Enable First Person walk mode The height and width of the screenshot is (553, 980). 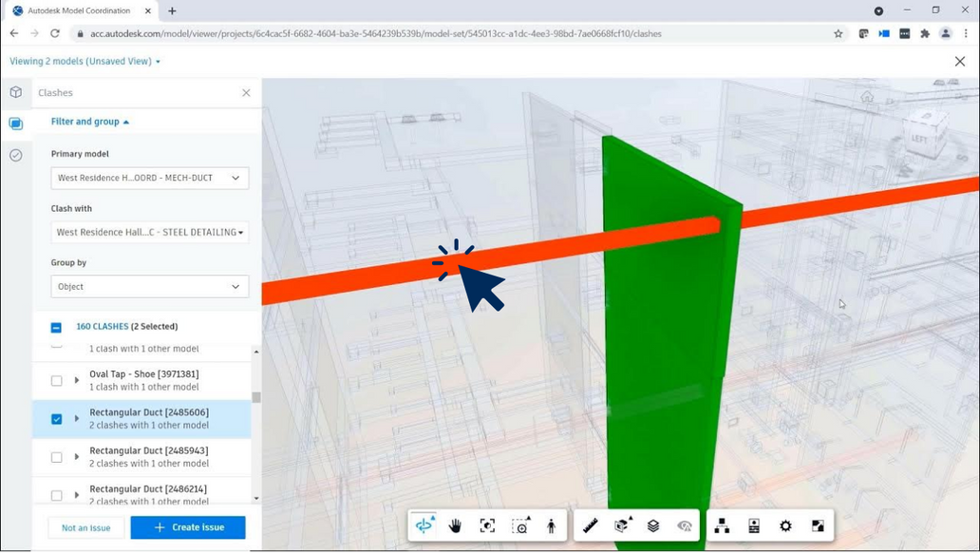pyautogui.click(x=551, y=525)
